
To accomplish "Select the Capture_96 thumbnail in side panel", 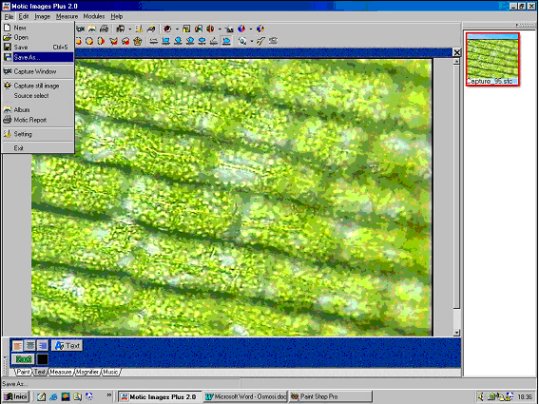I will (x=493, y=59).
